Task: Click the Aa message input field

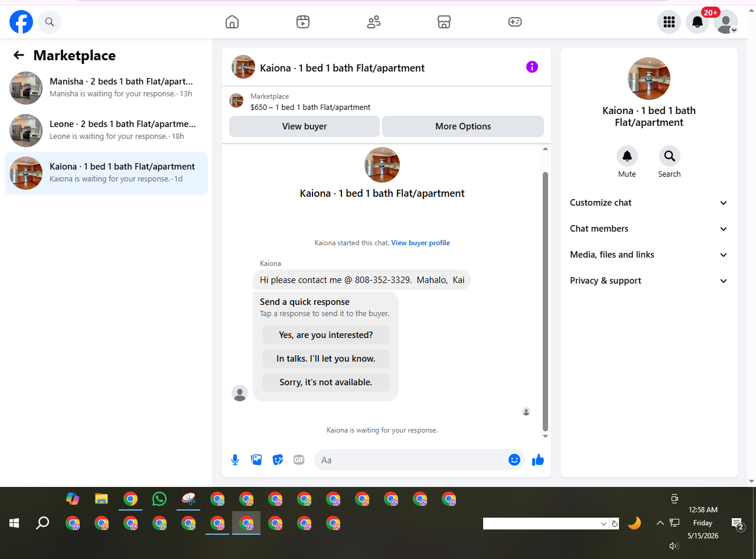Action: (412, 460)
